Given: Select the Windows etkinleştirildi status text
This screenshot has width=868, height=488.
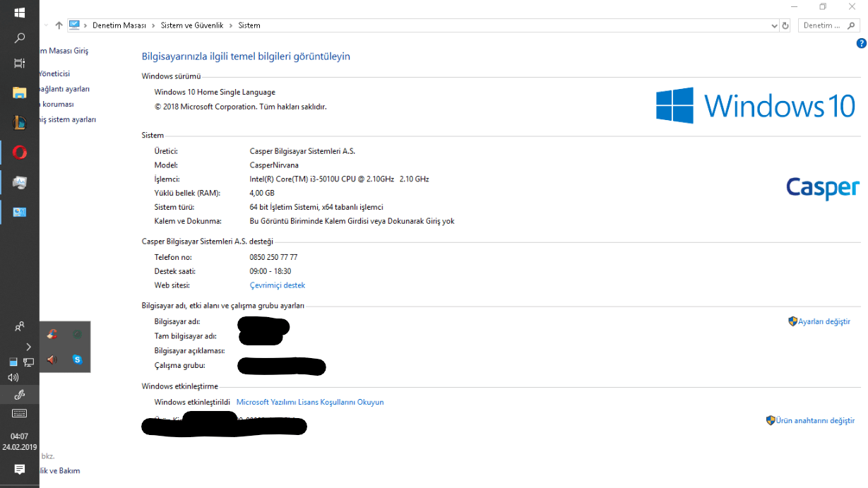Looking at the screenshot, I should pyautogui.click(x=192, y=402).
